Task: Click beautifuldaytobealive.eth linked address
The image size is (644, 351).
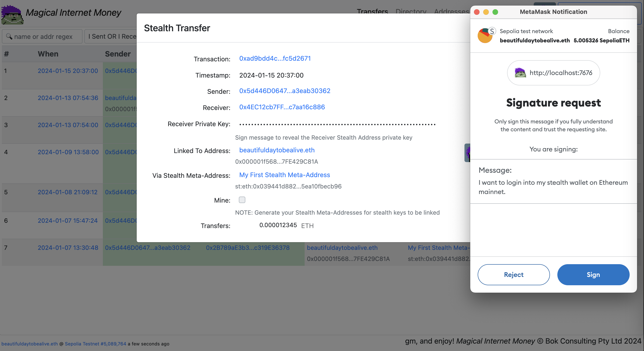Action: click(277, 150)
